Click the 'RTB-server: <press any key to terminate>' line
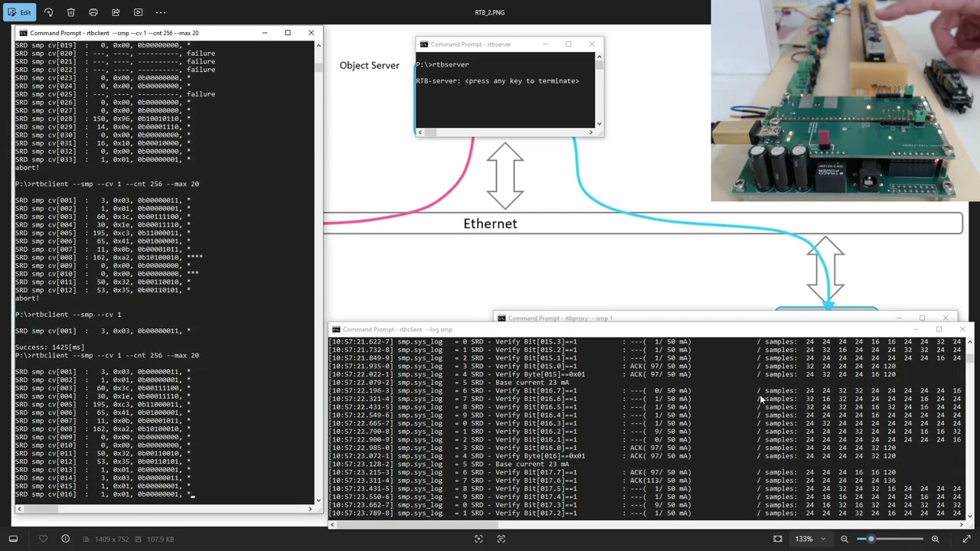Screen dimensions: 980x551 click(x=498, y=80)
